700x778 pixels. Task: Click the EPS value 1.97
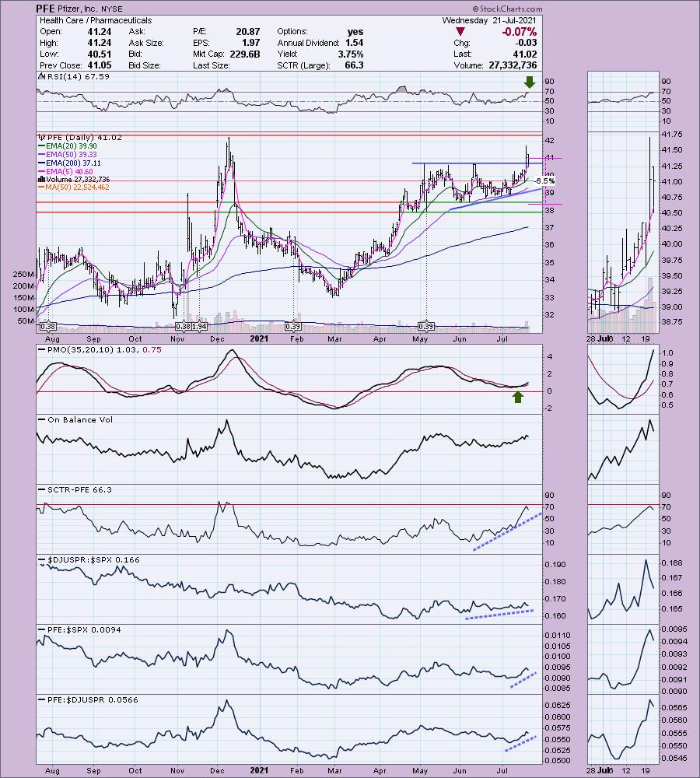tap(251, 43)
